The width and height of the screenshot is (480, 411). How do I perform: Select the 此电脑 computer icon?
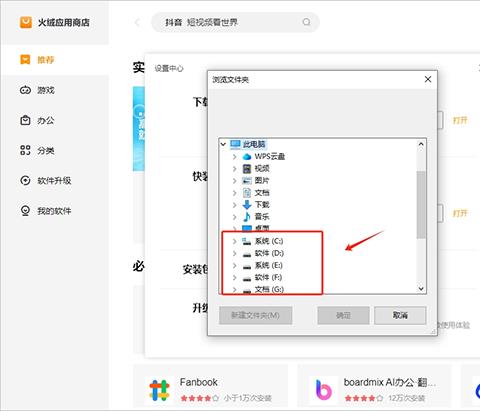click(x=235, y=144)
